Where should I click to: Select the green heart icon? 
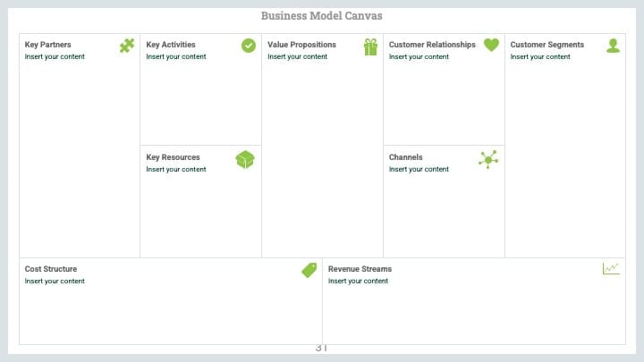click(491, 45)
